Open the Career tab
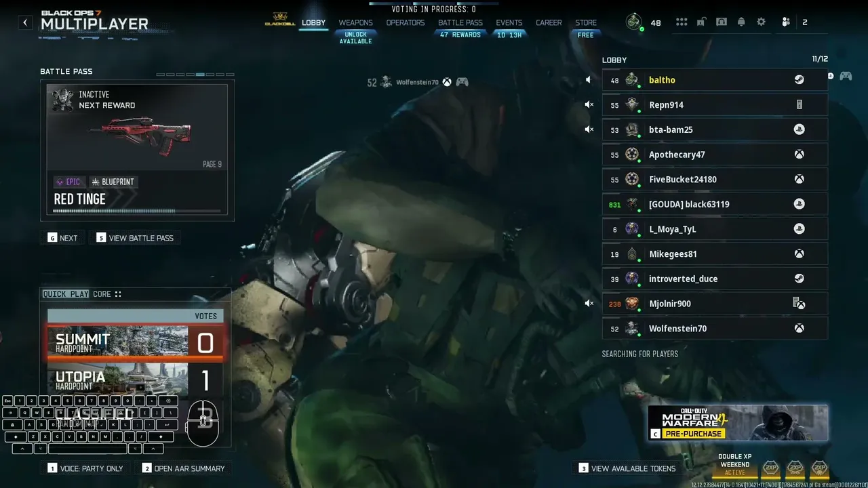This screenshot has width=868, height=488. 549,22
